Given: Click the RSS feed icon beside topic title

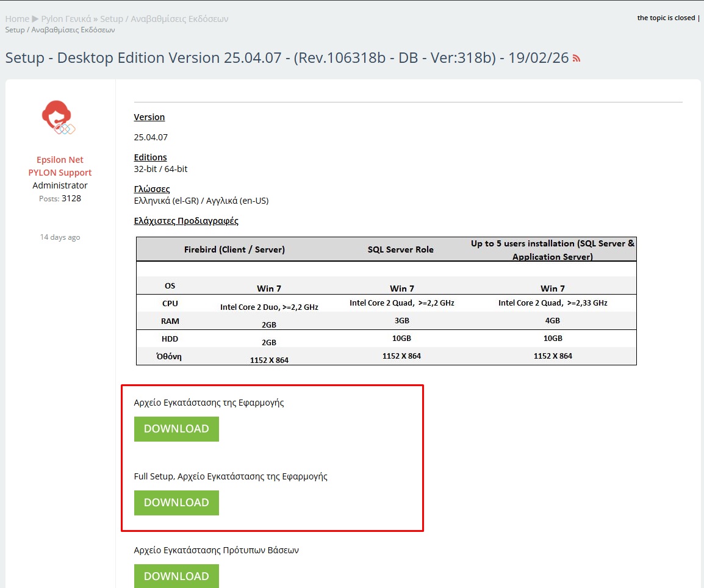Looking at the screenshot, I should [576, 59].
